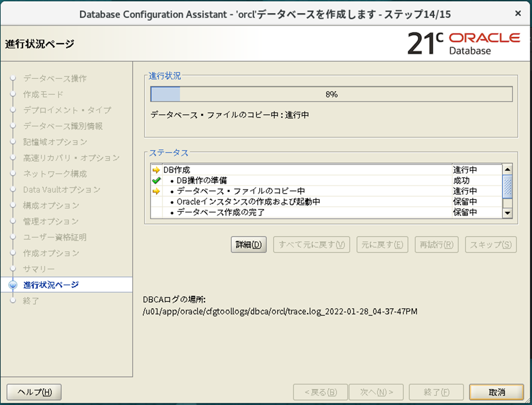Select the デプロイメント・タイプ step
Image resolution: width=532 pixels, height=405 pixels.
pyautogui.click(x=67, y=110)
